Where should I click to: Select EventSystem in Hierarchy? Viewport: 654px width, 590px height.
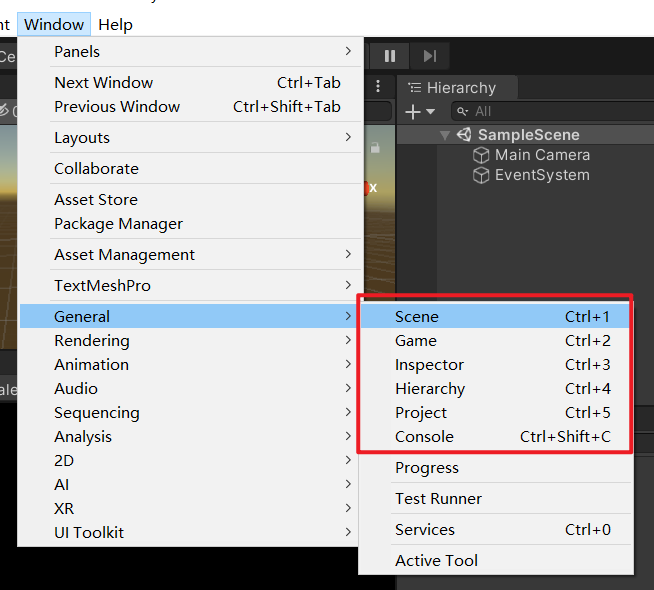point(542,175)
